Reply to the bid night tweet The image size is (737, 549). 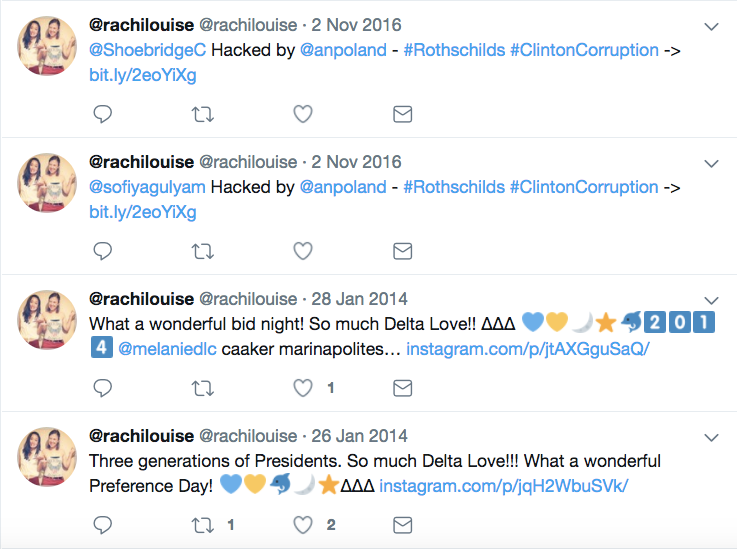coord(102,388)
